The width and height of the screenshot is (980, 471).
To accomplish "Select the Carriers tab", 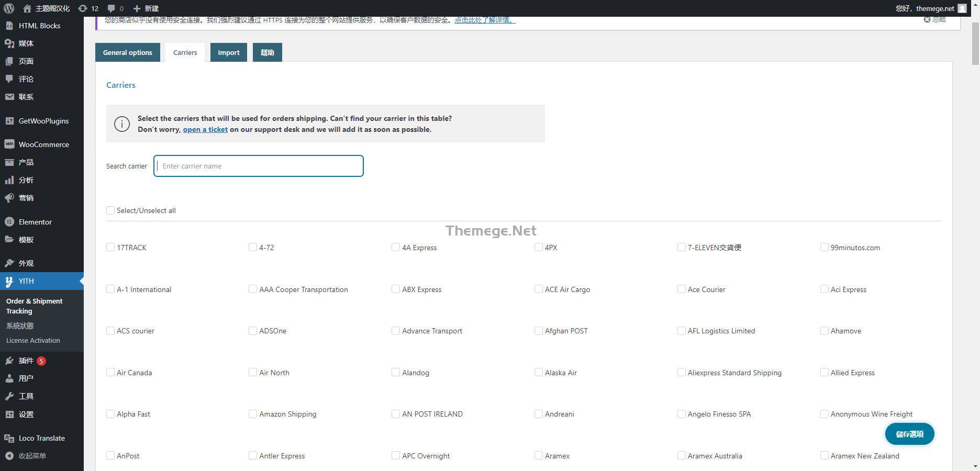I will pos(185,52).
